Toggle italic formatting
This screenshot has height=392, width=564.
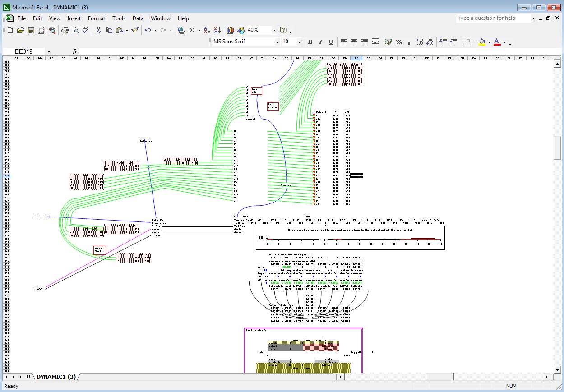[320, 42]
